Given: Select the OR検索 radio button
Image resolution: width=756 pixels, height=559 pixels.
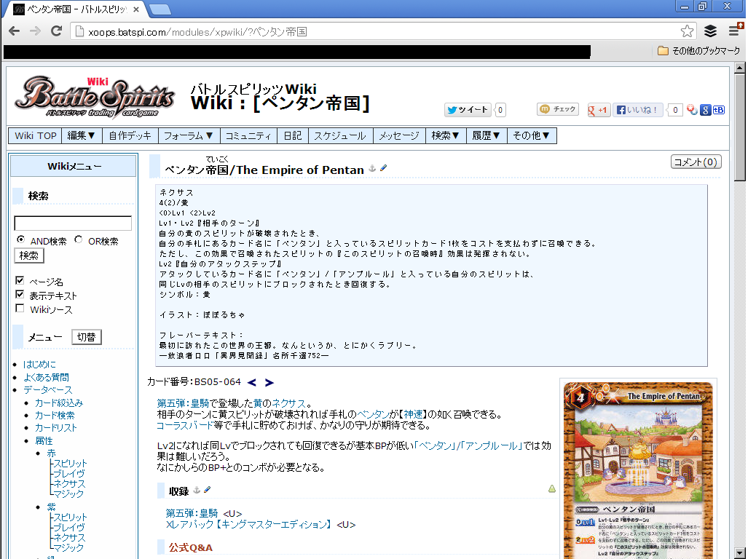Looking at the screenshot, I should pyautogui.click(x=78, y=239).
